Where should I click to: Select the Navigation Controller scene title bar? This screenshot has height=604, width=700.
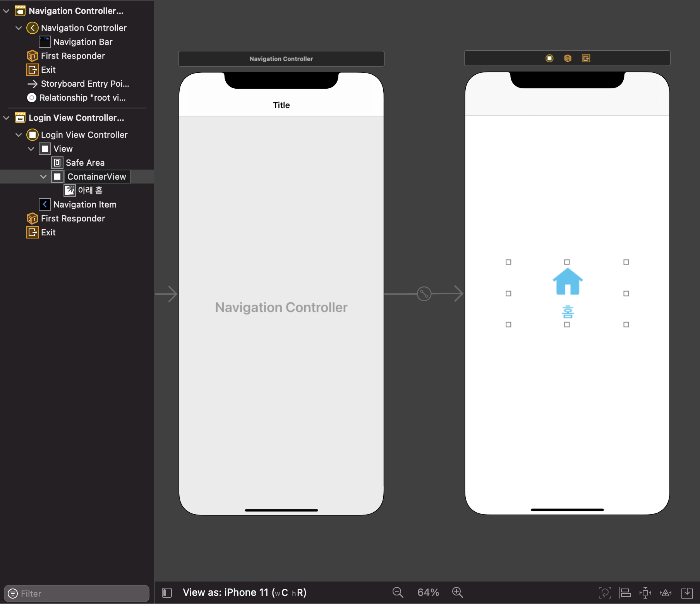[281, 59]
